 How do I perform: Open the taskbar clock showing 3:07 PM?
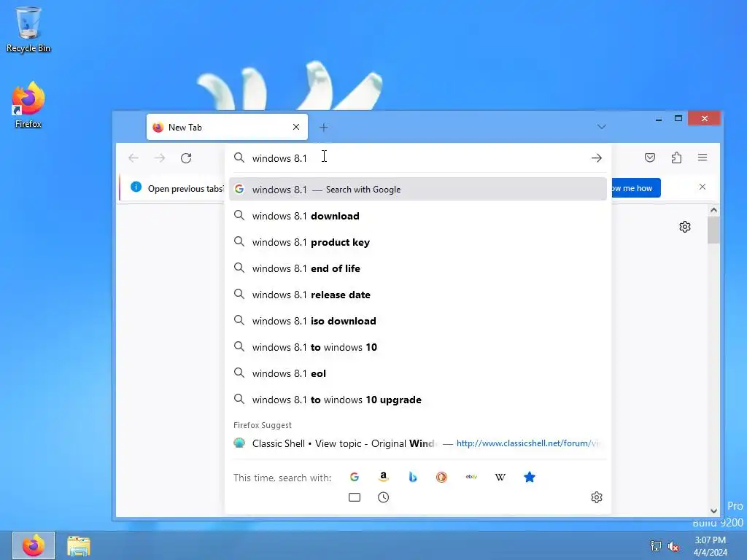710,546
